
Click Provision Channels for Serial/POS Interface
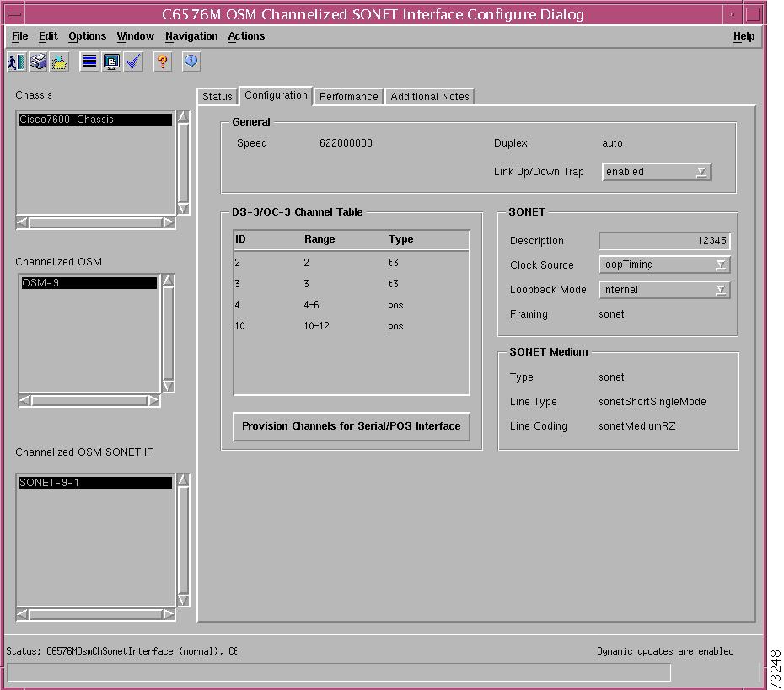pos(352,426)
